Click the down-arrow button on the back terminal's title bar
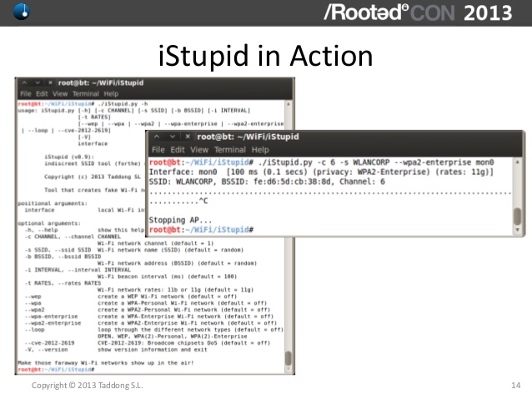532x399 pixels. [x=37, y=83]
